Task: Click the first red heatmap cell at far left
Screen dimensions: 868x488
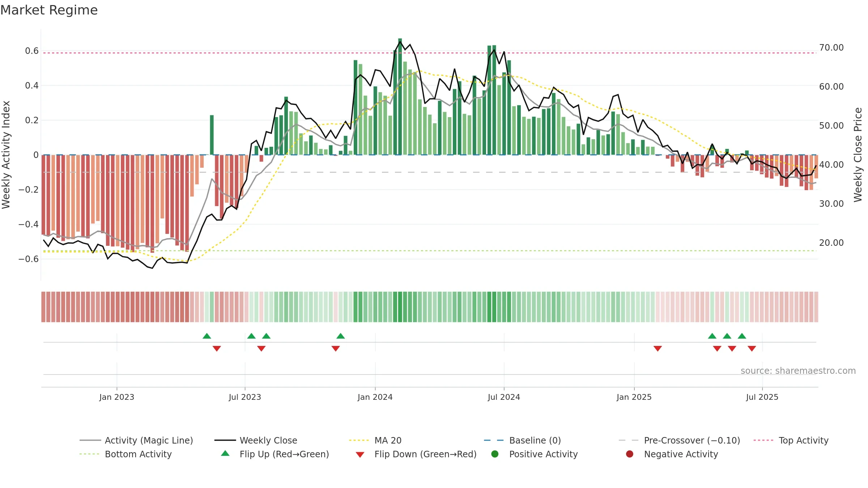Action: click(43, 307)
